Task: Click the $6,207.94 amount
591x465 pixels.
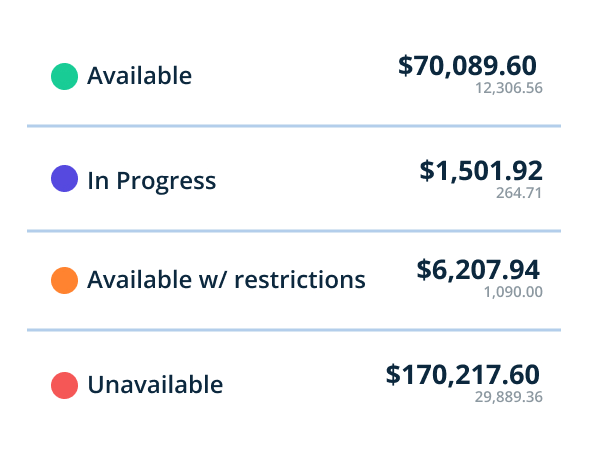Action: (478, 270)
